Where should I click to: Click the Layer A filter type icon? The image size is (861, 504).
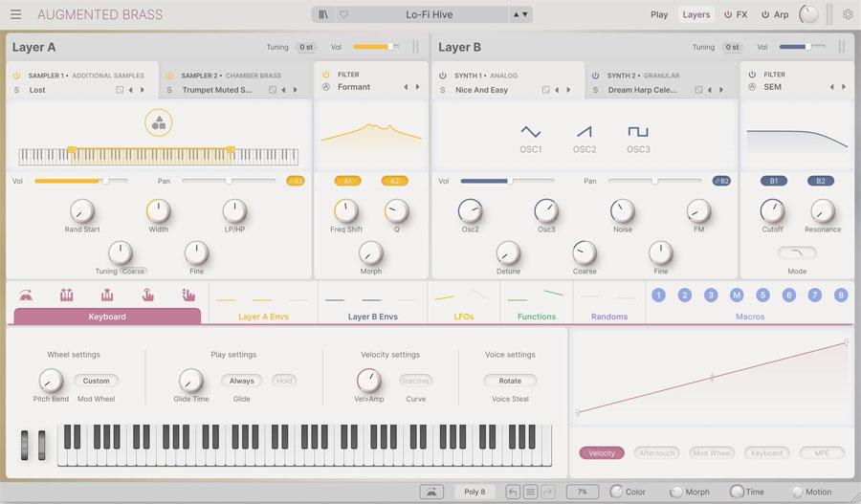click(326, 87)
